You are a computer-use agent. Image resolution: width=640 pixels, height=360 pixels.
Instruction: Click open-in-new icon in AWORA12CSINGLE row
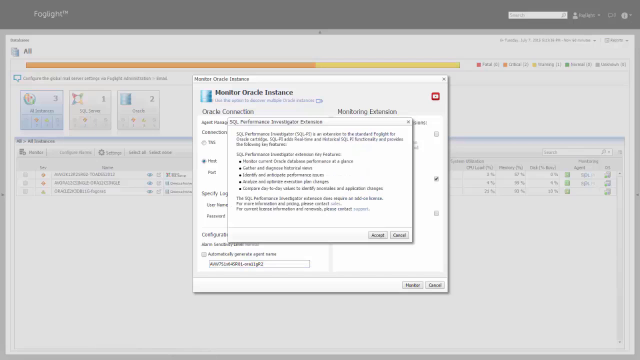pyautogui.click(x=159, y=183)
